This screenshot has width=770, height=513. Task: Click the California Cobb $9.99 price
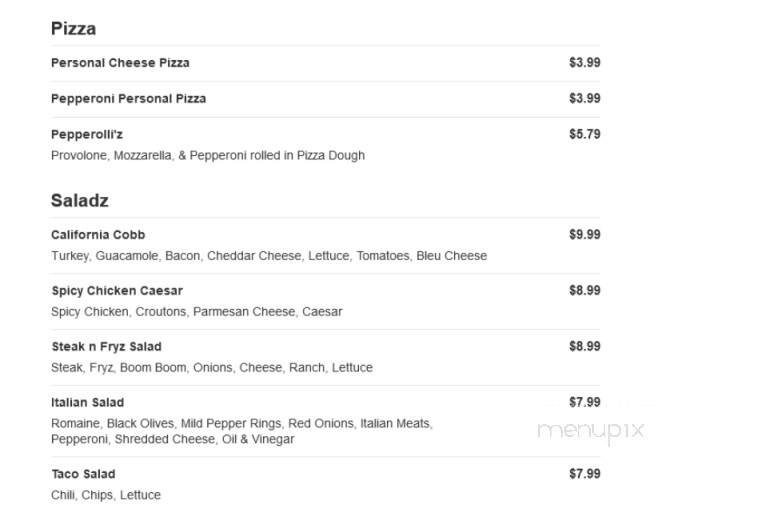tap(584, 234)
